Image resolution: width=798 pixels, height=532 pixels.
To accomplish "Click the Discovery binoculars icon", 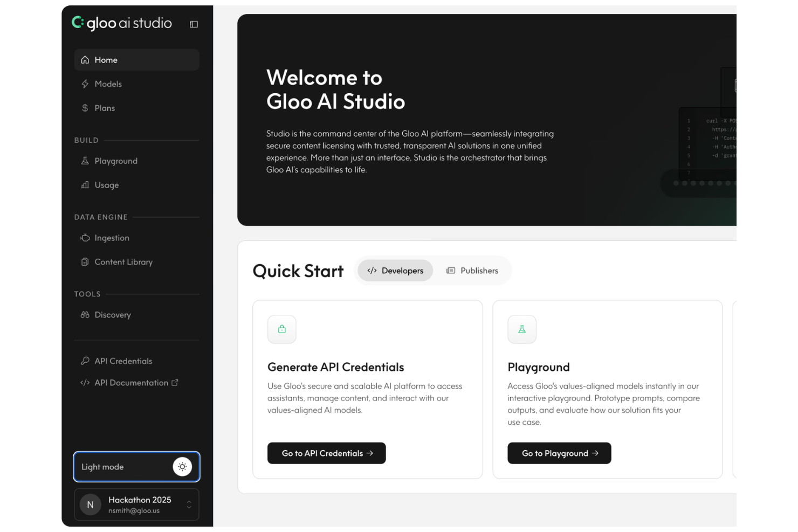I will [x=85, y=315].
